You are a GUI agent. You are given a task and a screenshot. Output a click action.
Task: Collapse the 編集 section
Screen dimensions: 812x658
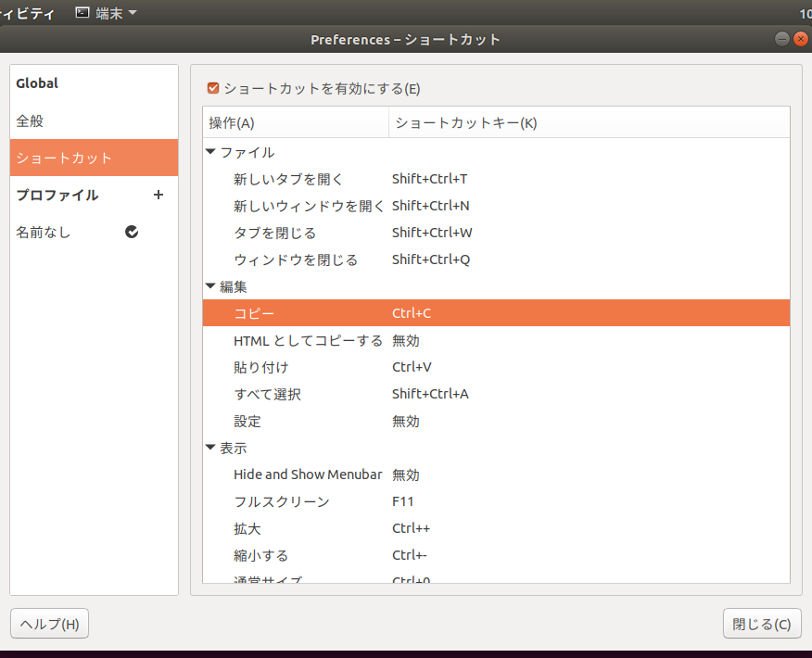point(210,286)
